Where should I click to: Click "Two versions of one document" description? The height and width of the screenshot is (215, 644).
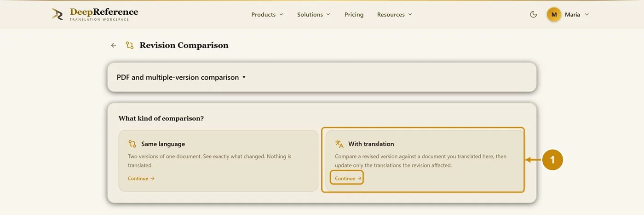click(x=209, y=161)
